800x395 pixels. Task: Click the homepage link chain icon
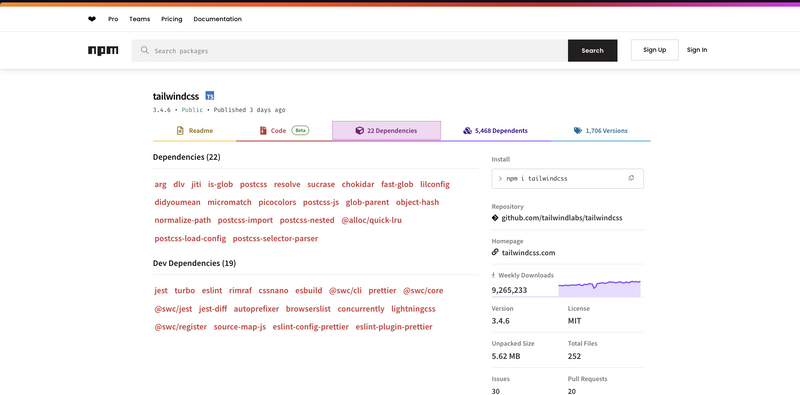click(495, 252)
